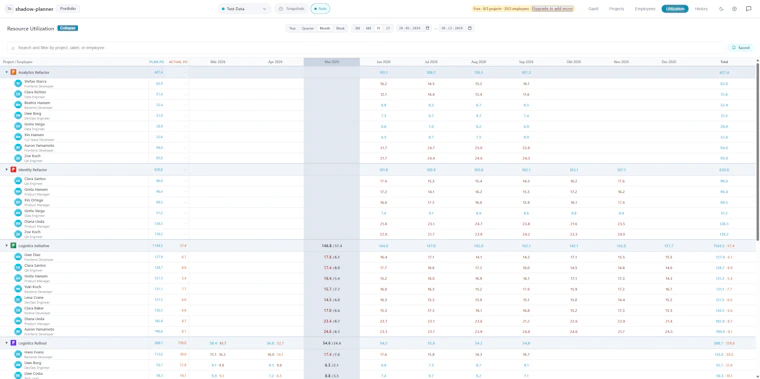
Task: Click Xin Hansen's avatar icon
Action: click(18, 137)
